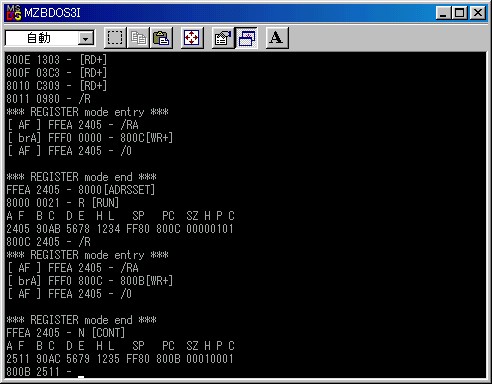
Task: Close the MZBDOS3I window
Action: 478,13
